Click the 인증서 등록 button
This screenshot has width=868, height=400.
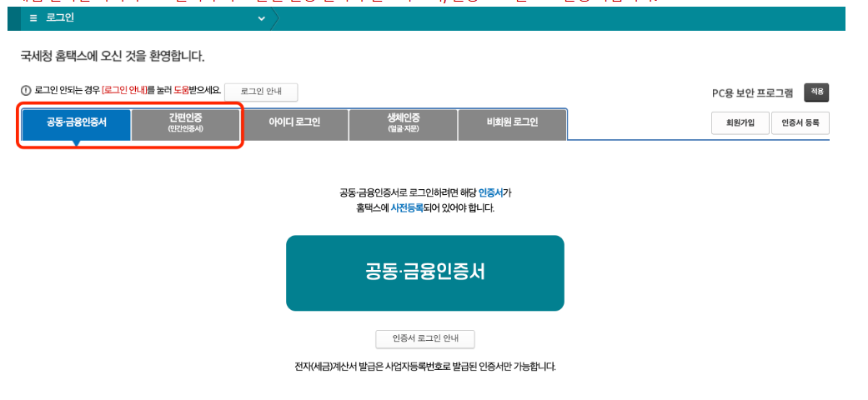pos(800,123)
